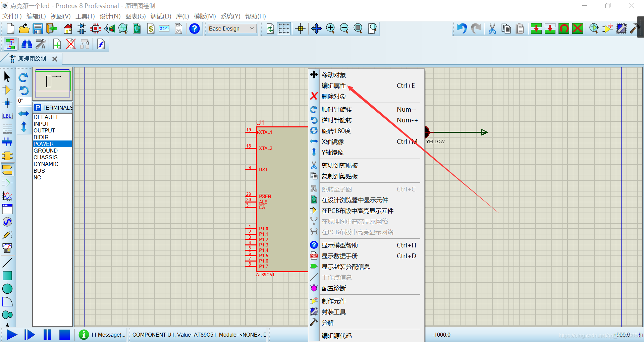Select DEFAULT in the terminals list
Viewport: 644px width, 342px height.
tap(52, 117)
